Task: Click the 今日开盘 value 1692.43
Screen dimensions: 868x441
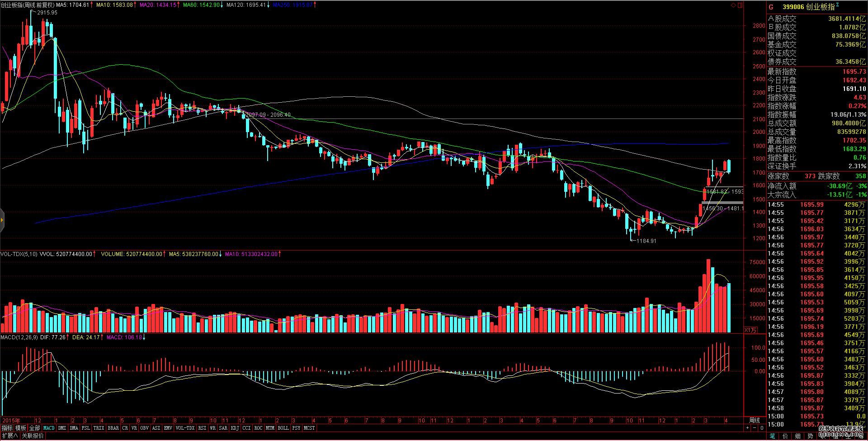Action: pyautogui.click(x=854, y=80)
